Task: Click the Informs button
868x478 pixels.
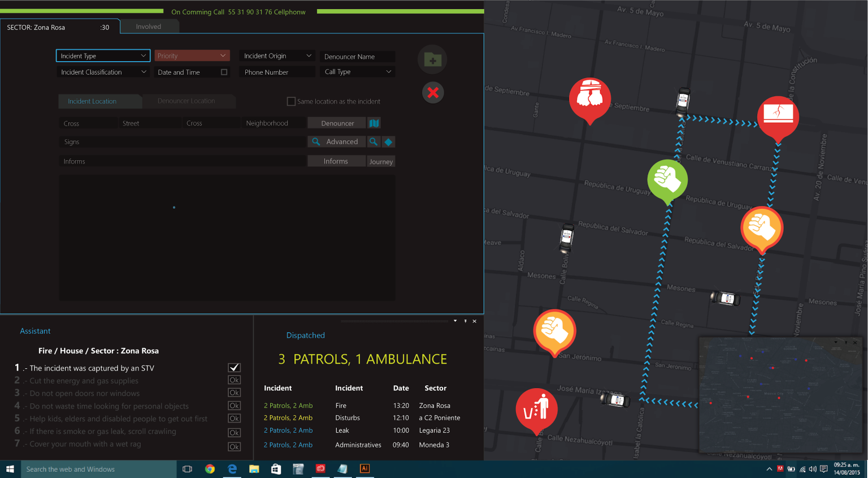Action: (x=336, y=161)
